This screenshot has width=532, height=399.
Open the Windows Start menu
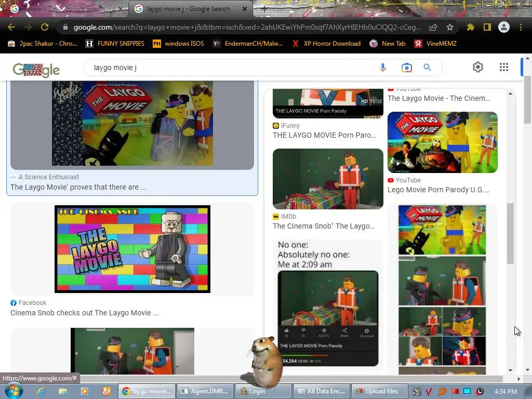14,391
